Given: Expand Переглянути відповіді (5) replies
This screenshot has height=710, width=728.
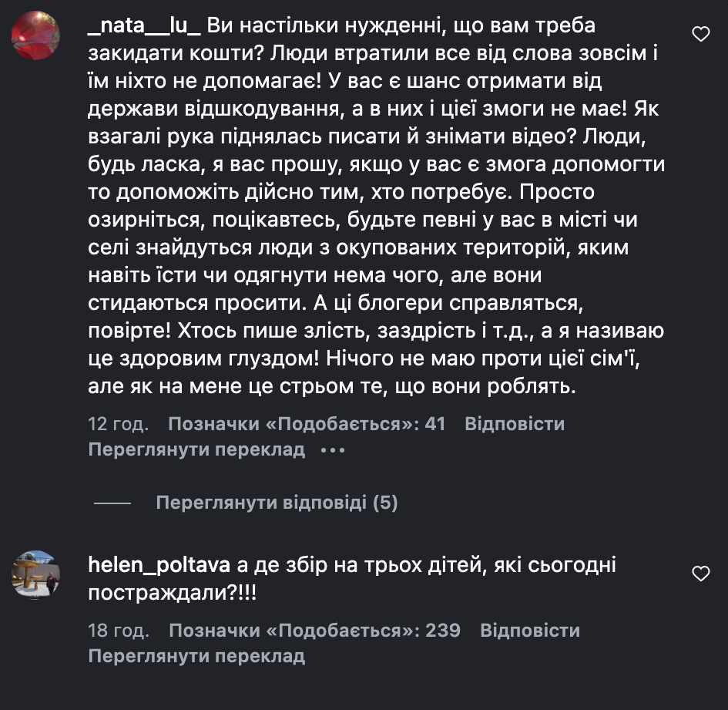Looking at the screenshot, I should [x=277, y=503].
